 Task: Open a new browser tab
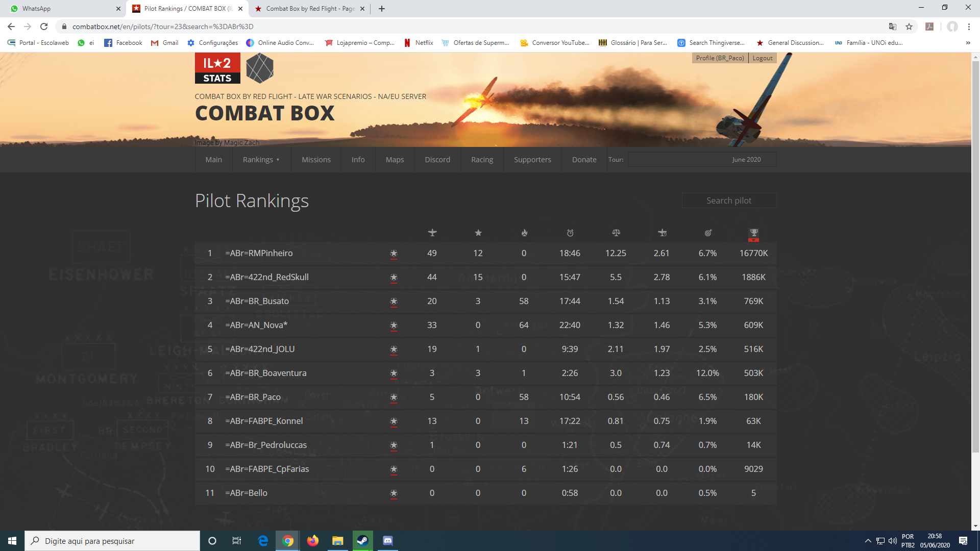pyautogui.click(x=382, y=9)
